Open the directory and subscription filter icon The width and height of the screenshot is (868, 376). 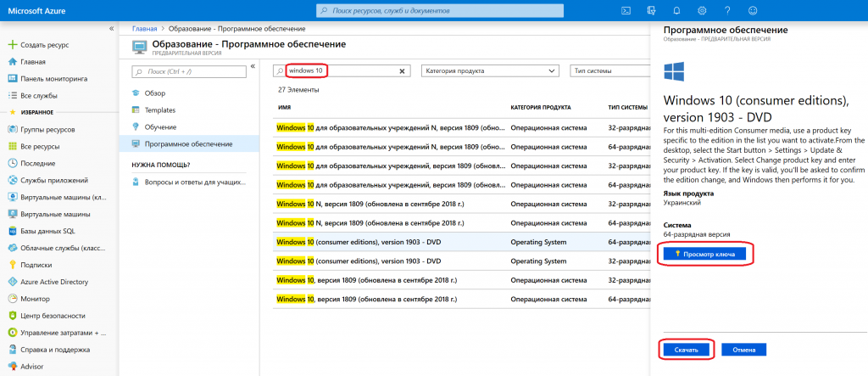(652, 10)
